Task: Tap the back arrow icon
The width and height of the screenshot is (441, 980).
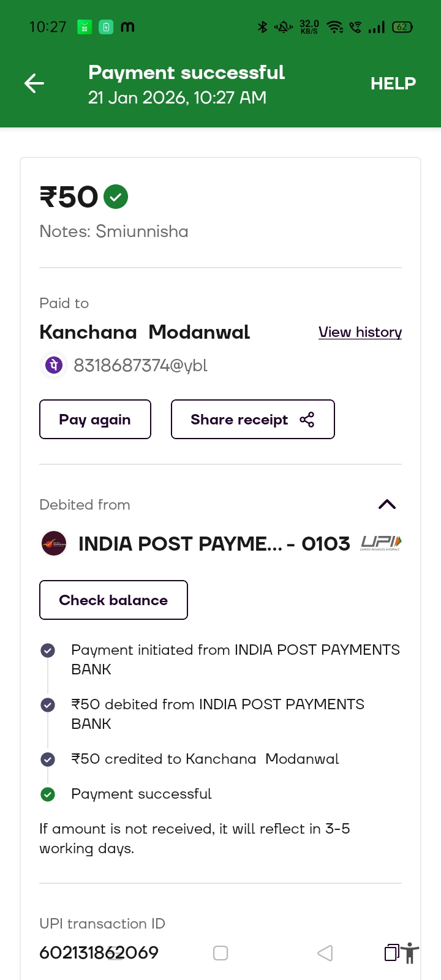Action: pos(34,83)
